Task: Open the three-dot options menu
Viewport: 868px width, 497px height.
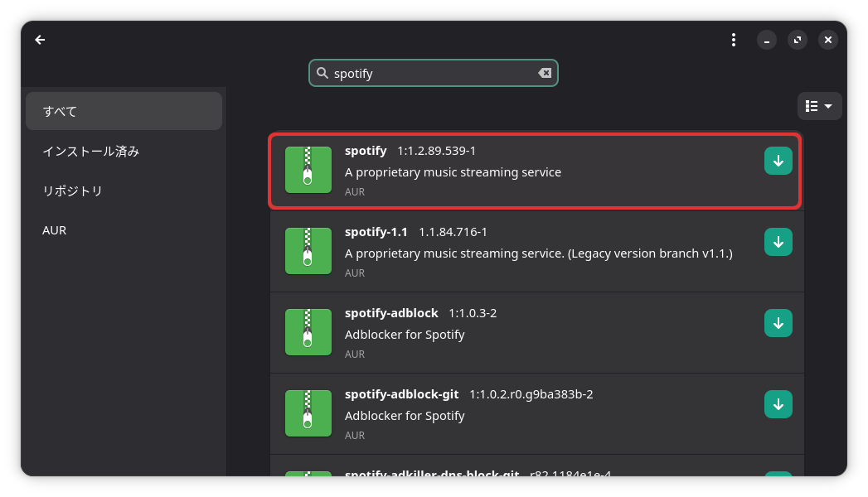Action: (734, 40)
